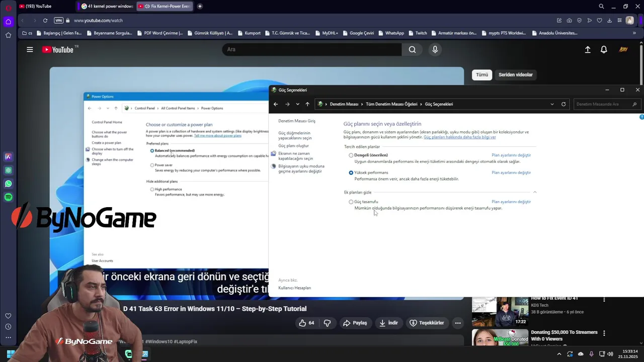This screenshot has height=362, width=644.
Task: Expand address bar history dropdown in Güç Seçenekleri
Action: click(552, 104)
